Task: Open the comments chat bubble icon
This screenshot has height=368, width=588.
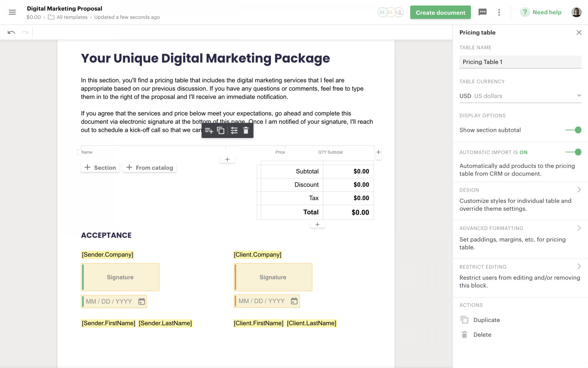Action: [482, 12]
